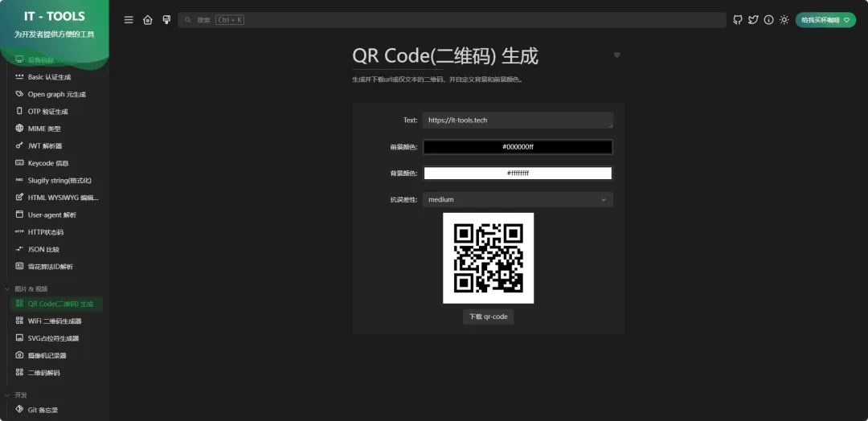Open the 背景颜色 color picker #ffffffff

pos(518,174)
